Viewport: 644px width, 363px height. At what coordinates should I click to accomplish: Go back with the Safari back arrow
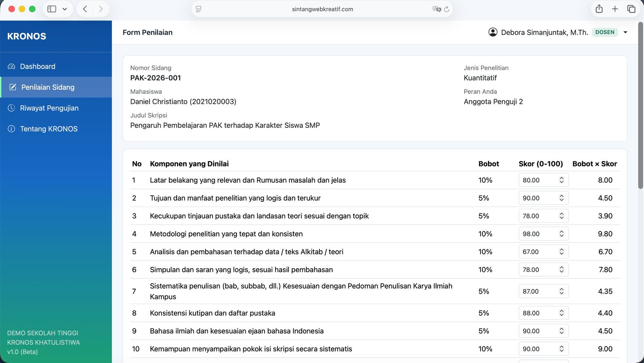click(85, 9)
